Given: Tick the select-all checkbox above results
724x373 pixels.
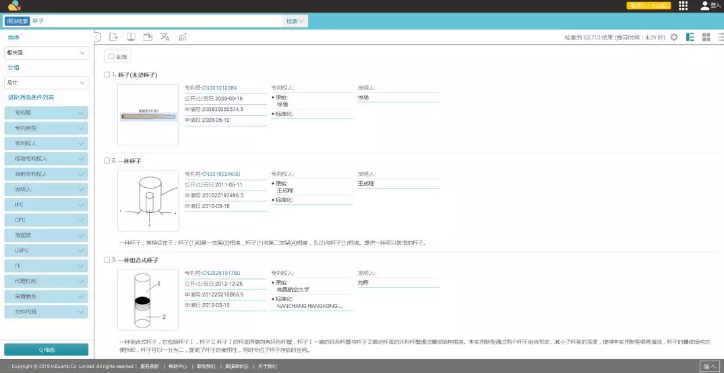Looking at the screenshot, I should (111, 56).
